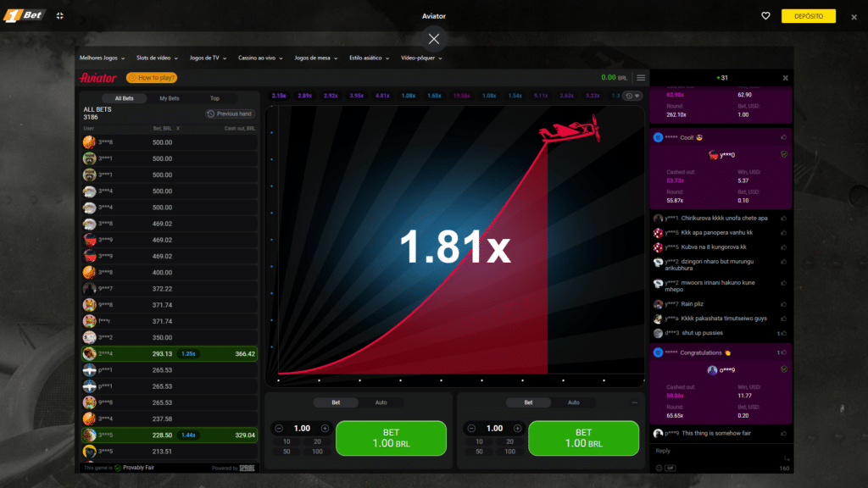The image size is (868, 488).
Task: Select the Top tab
Action: pyautogui.click(x=214, y=98)
